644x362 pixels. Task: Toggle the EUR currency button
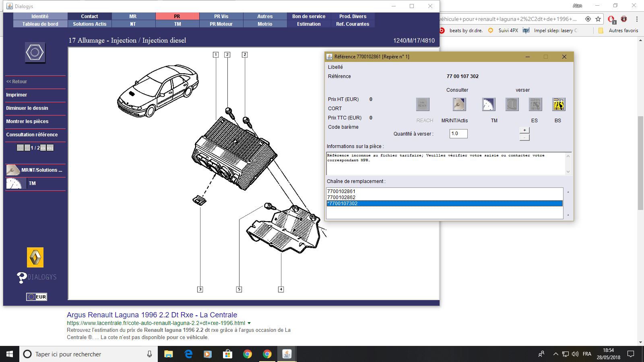pos(37,297)
